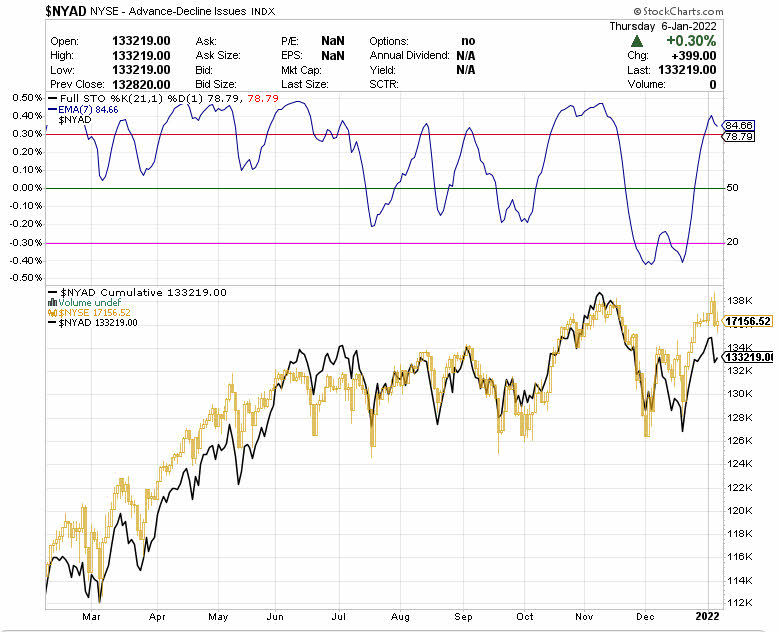The height and width of the screenshot is (632, 780).
Task: Click the Jul label on date axis
Action: [344, 619]
